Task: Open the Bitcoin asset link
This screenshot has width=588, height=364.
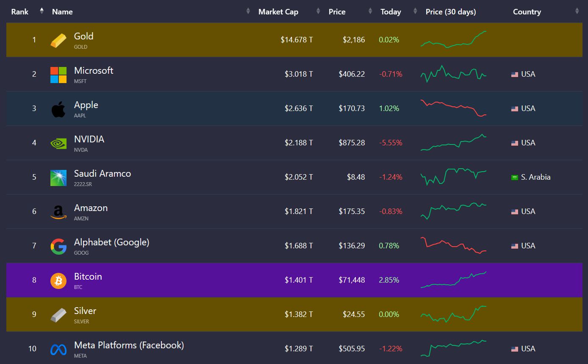Action: (88, 277)
